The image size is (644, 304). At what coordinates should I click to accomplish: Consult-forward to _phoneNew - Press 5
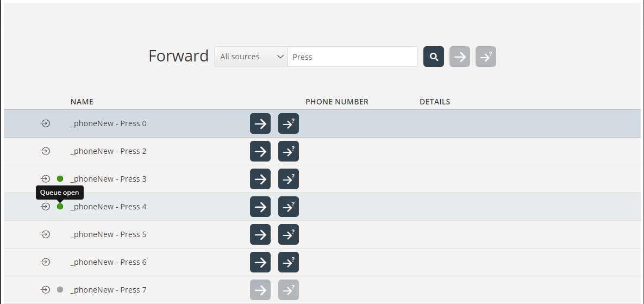point(289,234)
